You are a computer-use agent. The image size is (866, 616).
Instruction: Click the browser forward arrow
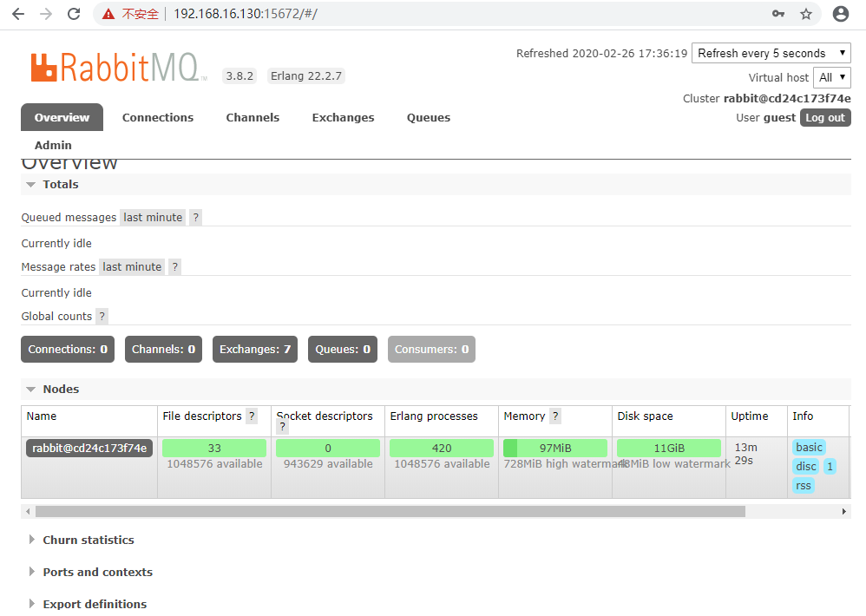click(x=46, y=14)
